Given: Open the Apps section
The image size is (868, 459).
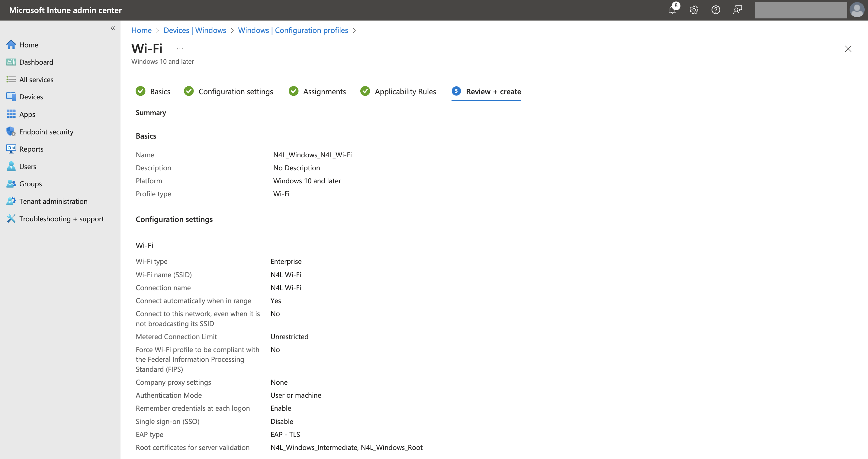Looking at the screenshot, I should (27, 114).
